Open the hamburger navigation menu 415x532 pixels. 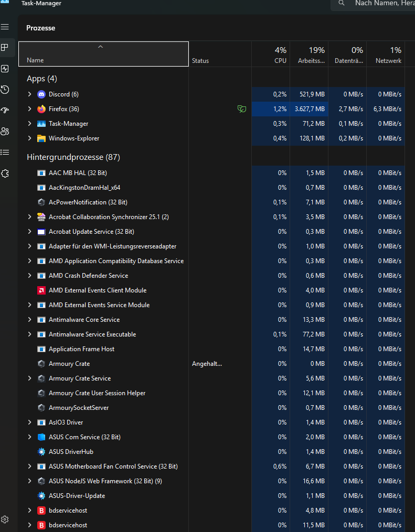click(x=5, y=26)
